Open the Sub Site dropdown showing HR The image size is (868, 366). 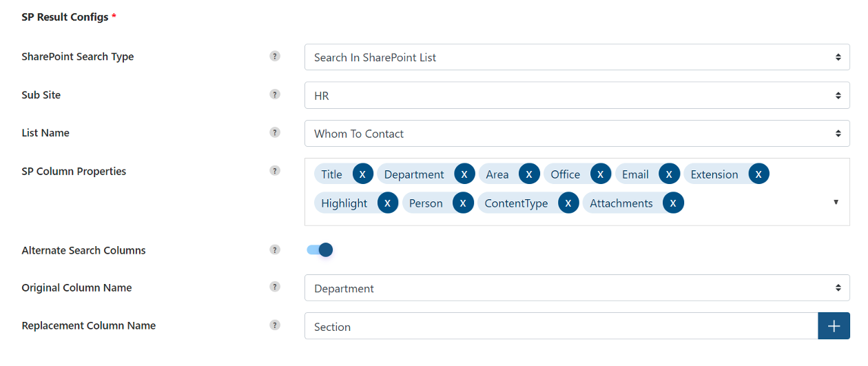click(577, 96)
